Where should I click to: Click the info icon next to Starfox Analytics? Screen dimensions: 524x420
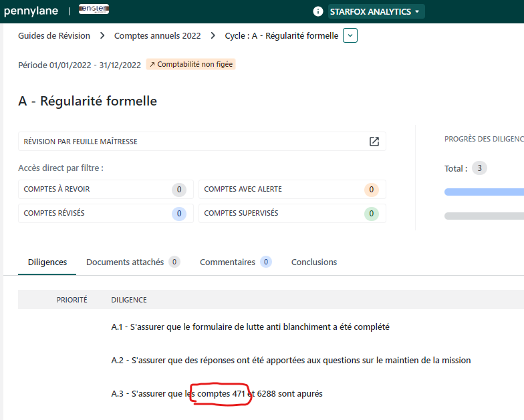click(x=317, y=11)
